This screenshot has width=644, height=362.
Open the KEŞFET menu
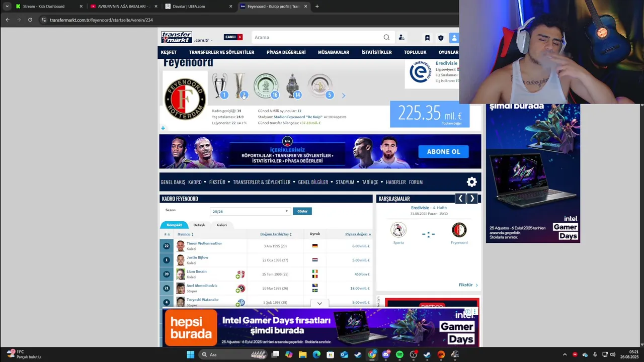tap(169, 52)
